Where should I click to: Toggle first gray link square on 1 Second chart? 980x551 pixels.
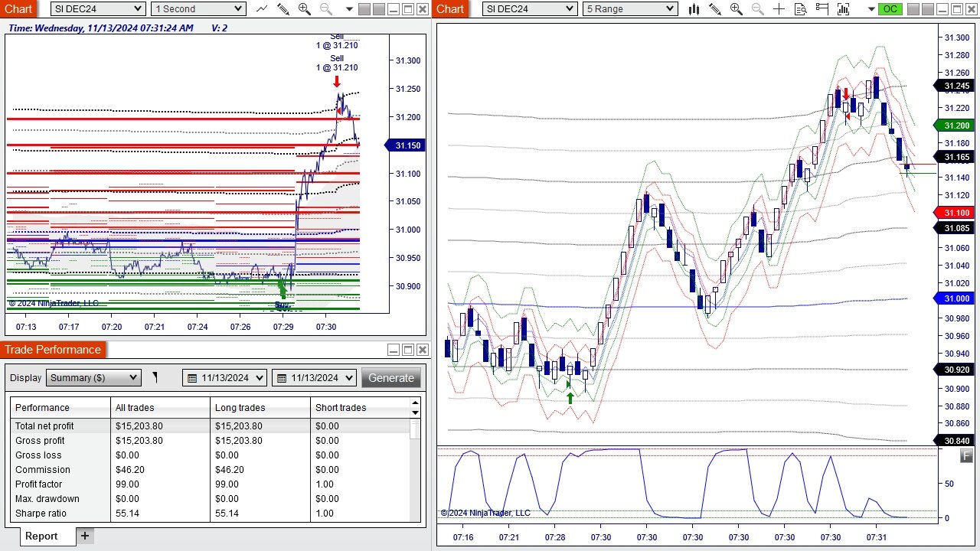coord(364,9)
